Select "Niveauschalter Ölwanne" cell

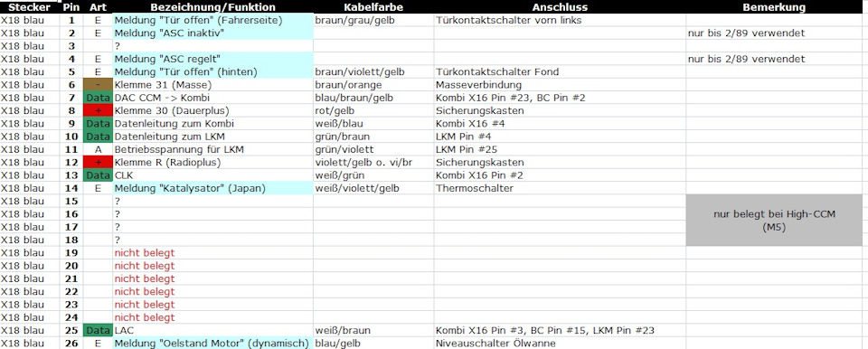(x=560, y=343)
